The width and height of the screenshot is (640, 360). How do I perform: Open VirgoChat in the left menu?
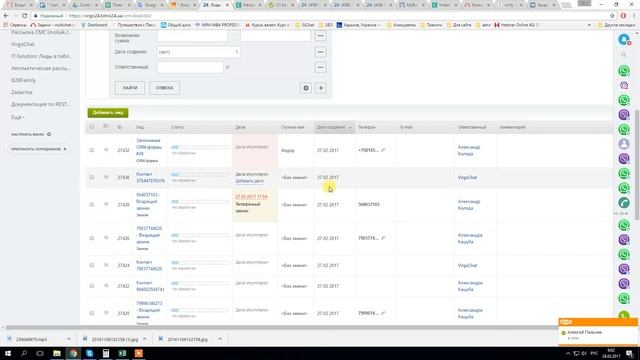pos(22,44)
